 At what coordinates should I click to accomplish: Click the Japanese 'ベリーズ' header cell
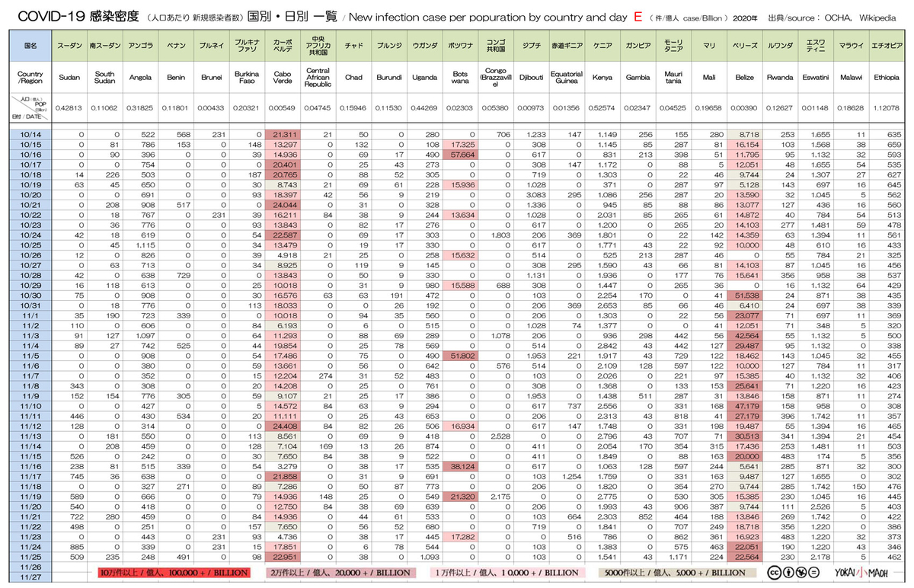(743, 46)
